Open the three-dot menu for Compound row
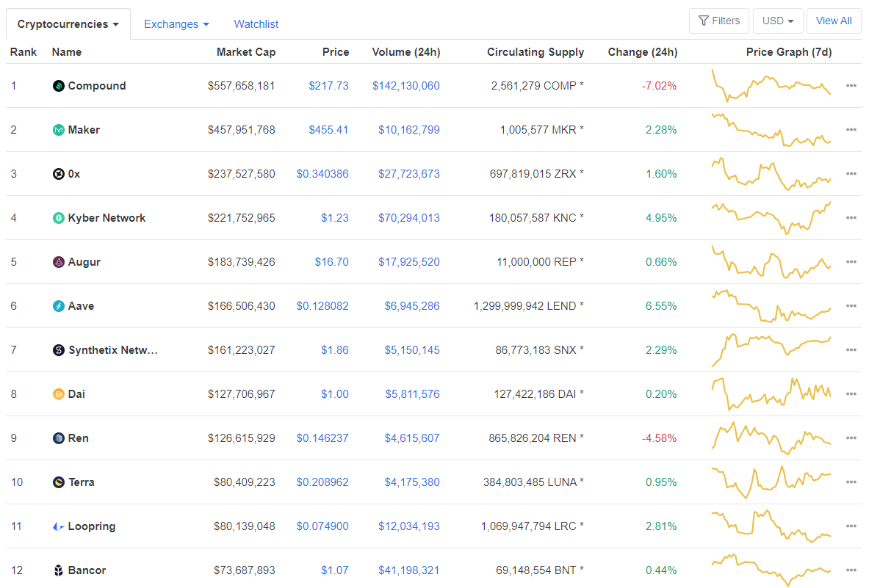Image resolution: width=869 pixels, height=588 pixels. coord(851,86)
